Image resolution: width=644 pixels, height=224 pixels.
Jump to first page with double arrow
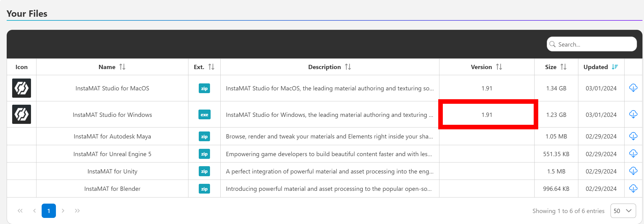20,211
